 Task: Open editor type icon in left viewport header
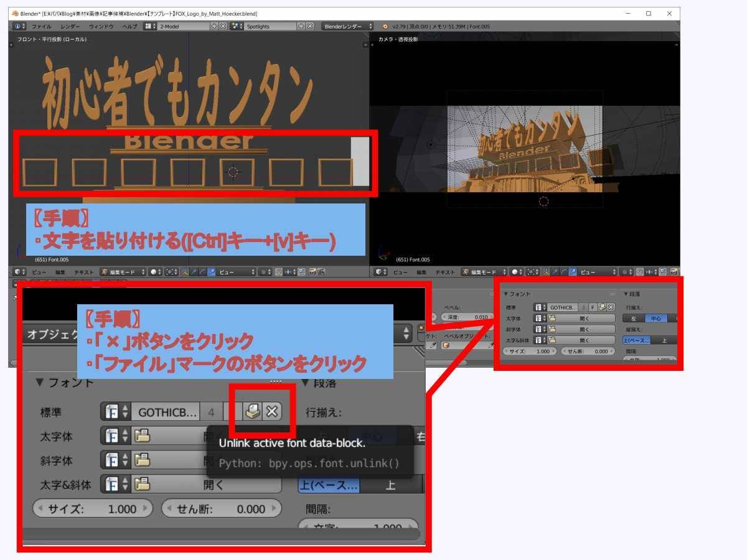pos(20,272)
